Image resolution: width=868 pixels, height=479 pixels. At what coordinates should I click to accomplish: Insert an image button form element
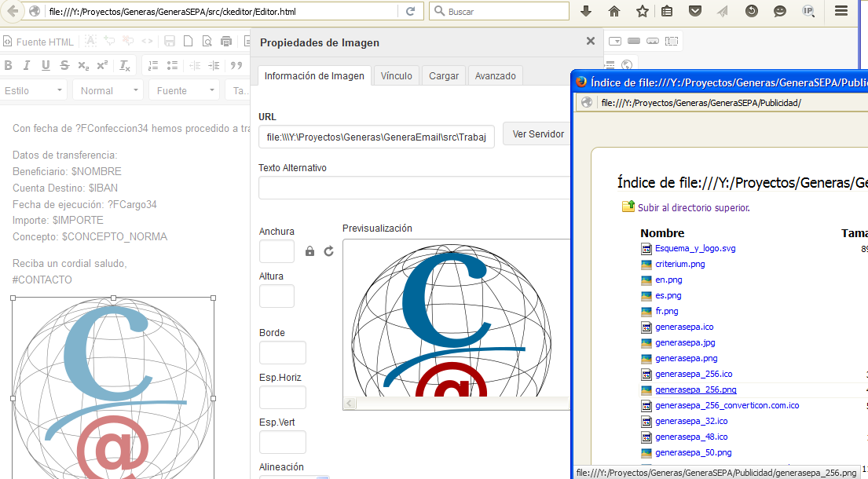[653, 41]
